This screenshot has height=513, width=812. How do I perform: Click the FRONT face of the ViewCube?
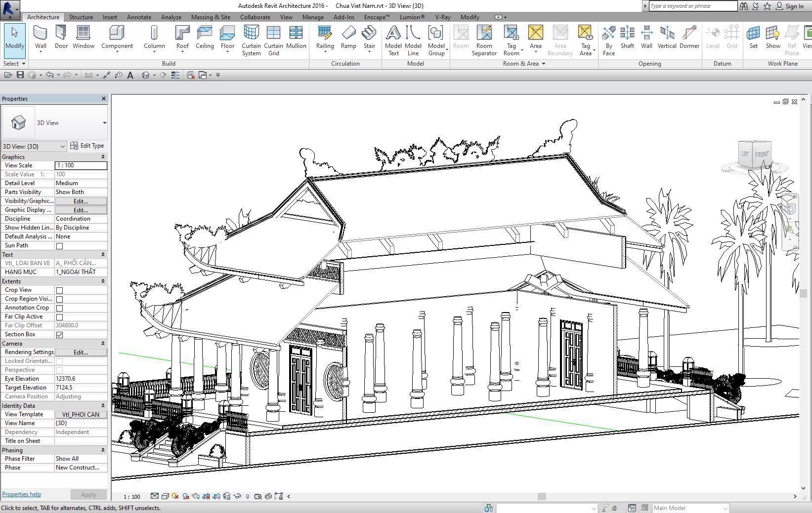pyautogui.click(x=762, y=155)
